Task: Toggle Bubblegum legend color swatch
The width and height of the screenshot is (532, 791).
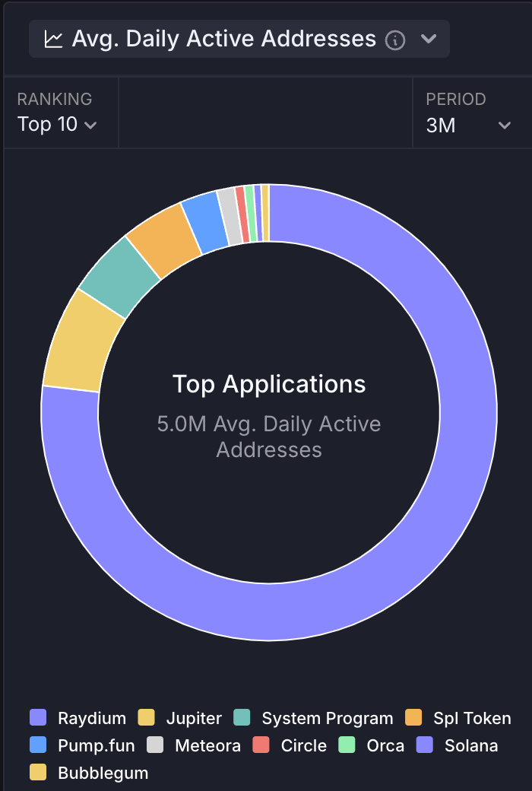Action: click(38, 772)
